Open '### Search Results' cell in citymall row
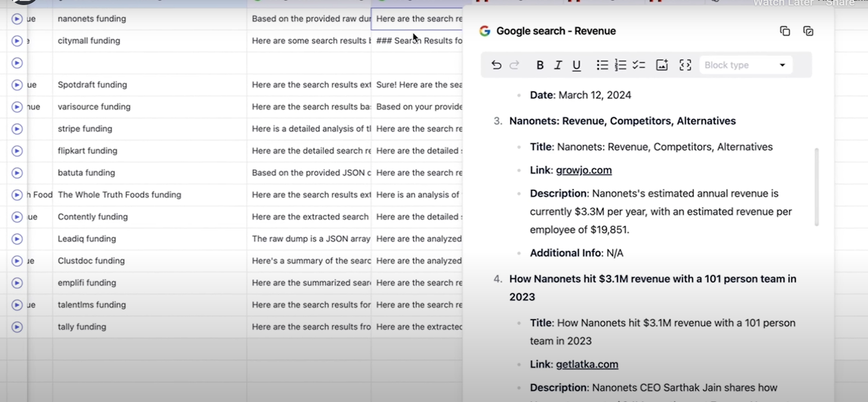The height and width of the screenshot is (402, 868). (x=417, y=41)
